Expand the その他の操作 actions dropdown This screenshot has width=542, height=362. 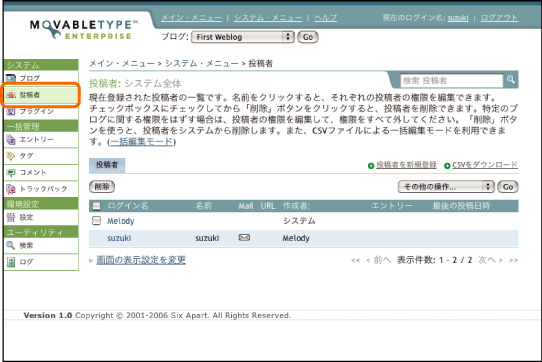pos(446,187)
